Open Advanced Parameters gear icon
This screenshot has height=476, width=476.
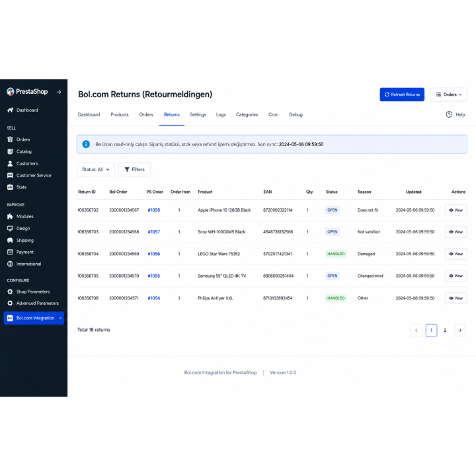coord(10,303)
